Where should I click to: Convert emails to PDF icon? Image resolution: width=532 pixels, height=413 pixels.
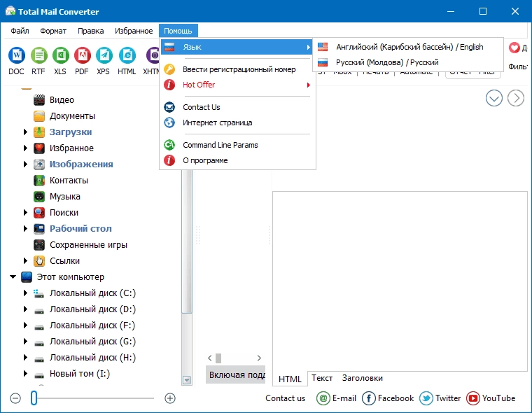[x=83, y=55]
